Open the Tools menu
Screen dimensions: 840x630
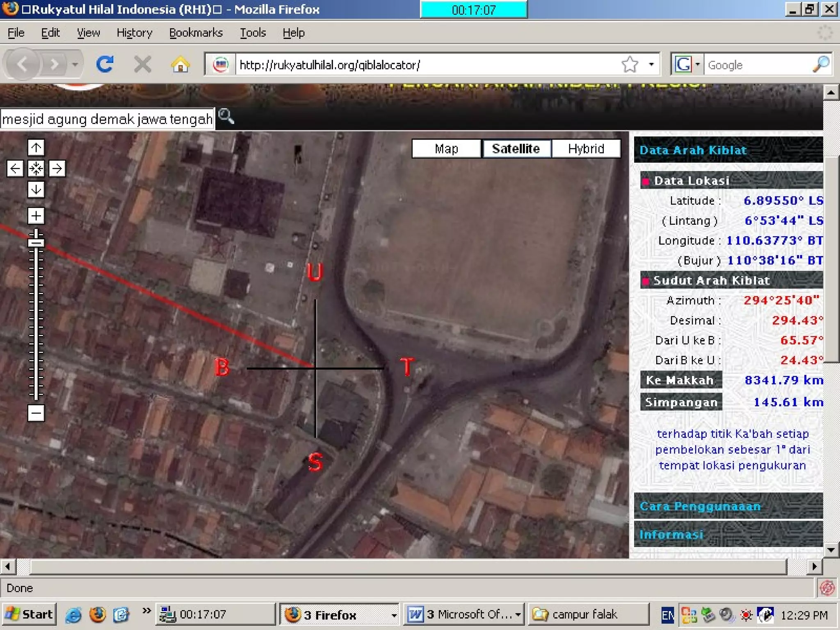click(253, 33)
